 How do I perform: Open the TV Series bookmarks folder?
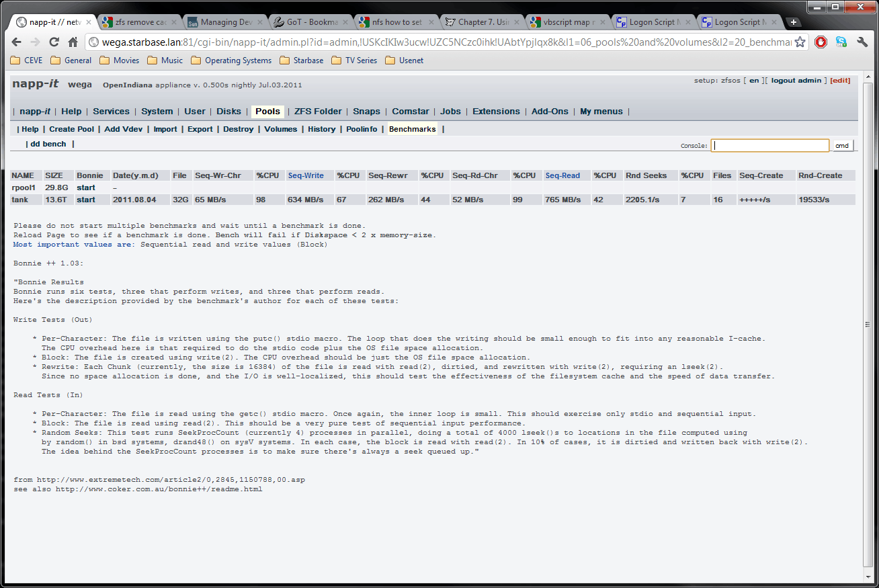[x=354, y=60]
